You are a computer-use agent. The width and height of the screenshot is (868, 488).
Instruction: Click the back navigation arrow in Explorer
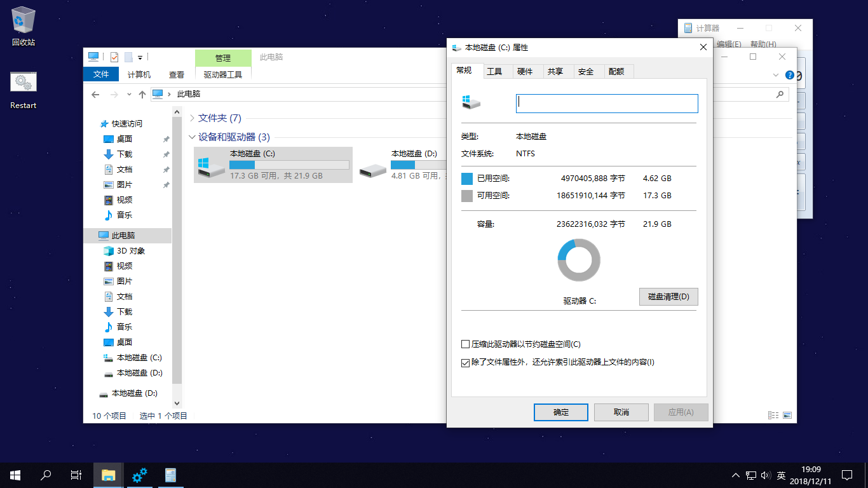pos(95,94)
